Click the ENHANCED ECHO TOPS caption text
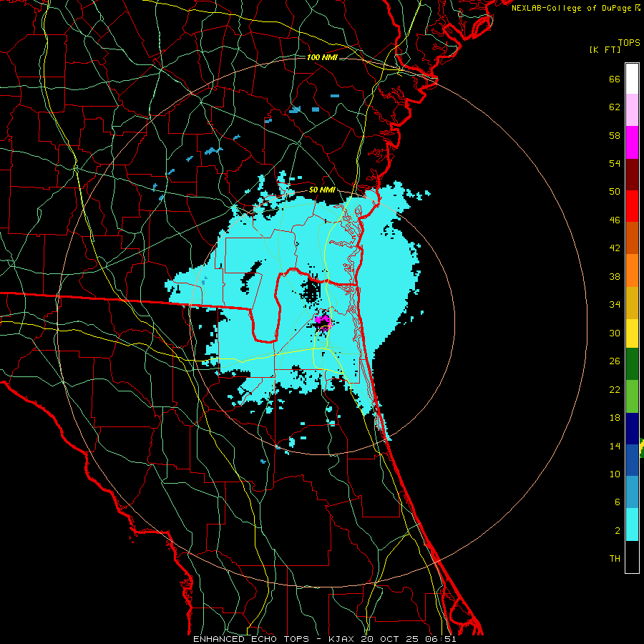The height and width of the screenshot is (644, 644). (x=251, y=639)
